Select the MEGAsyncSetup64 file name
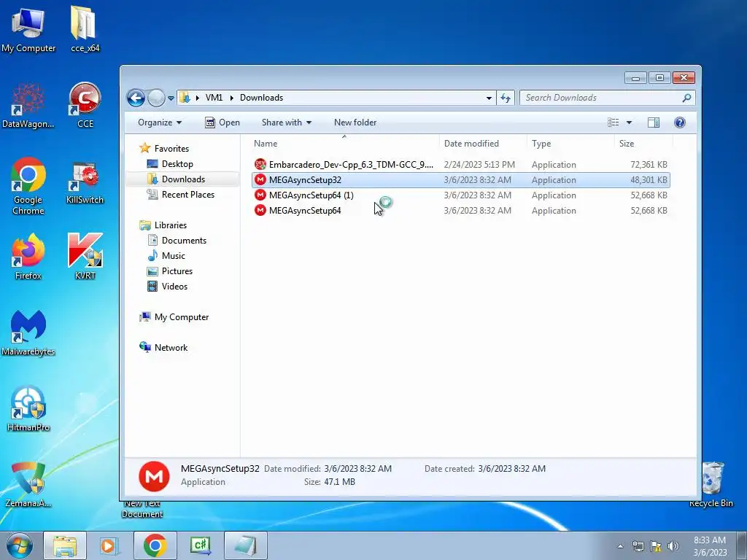This screenshot has width=747, height=560. click(305, 211)
